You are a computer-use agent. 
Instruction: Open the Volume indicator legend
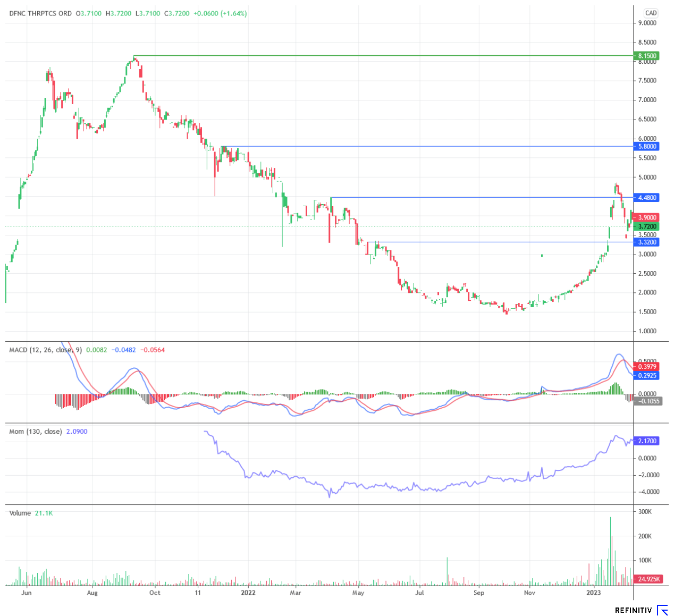20,513
